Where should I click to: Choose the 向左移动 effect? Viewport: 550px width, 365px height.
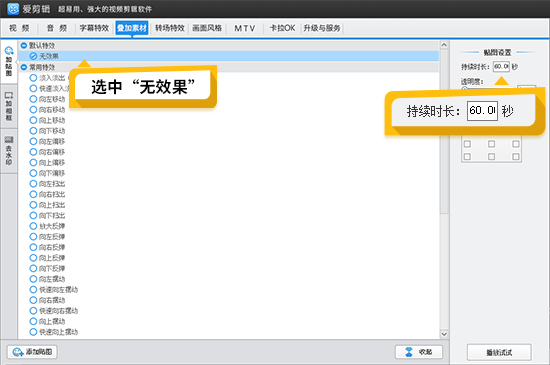pos(47,99)
